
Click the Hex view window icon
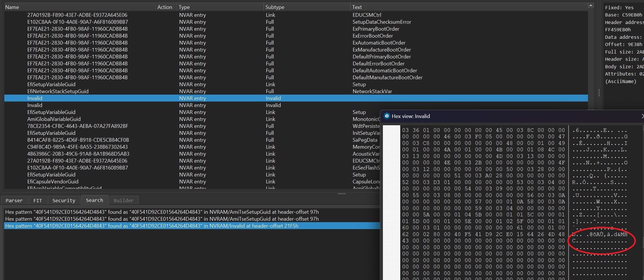point(387,116)
